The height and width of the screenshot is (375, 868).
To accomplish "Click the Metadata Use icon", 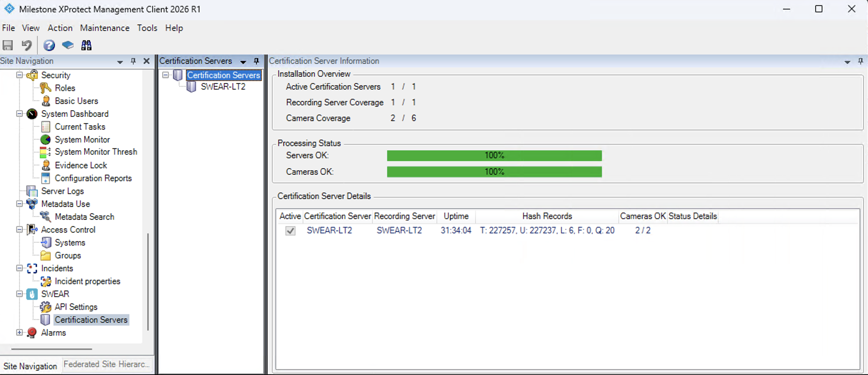I will [32, 204].
